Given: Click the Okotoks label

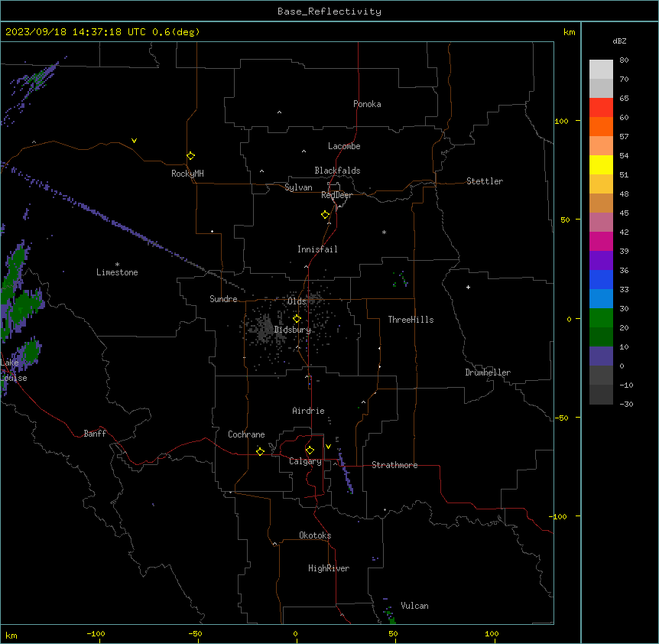Looking at the screenshot, I should pyautogui.click(x=315, y=535).
